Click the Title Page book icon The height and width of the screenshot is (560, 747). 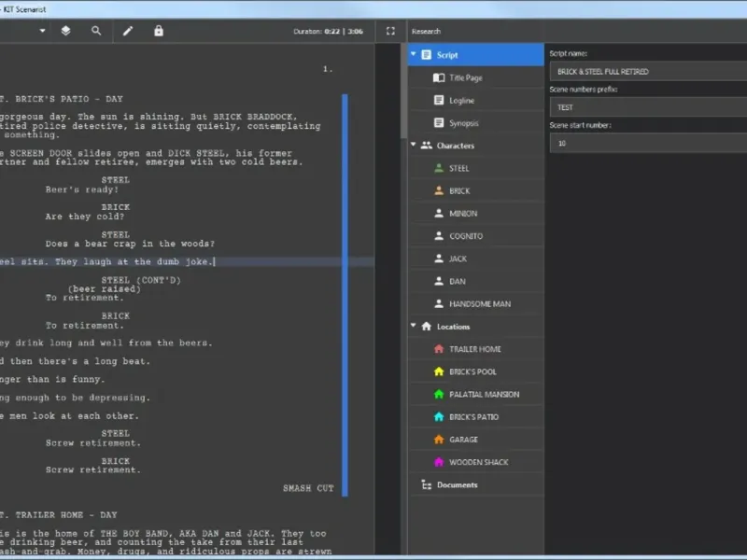[439, 77]
